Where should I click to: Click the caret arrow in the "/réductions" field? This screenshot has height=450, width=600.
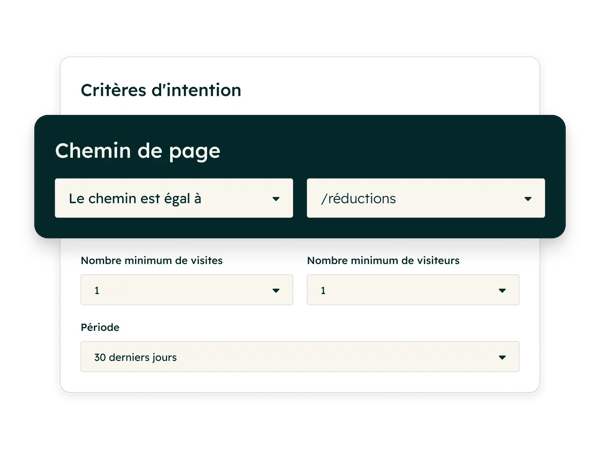pyautogui.click(x=528, y=199)
